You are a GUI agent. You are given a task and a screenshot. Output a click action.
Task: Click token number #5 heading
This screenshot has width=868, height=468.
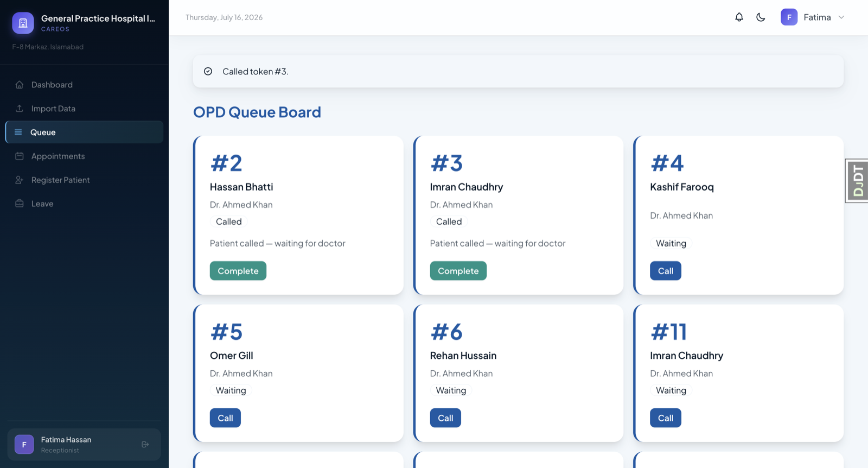(x=226, y=332)
